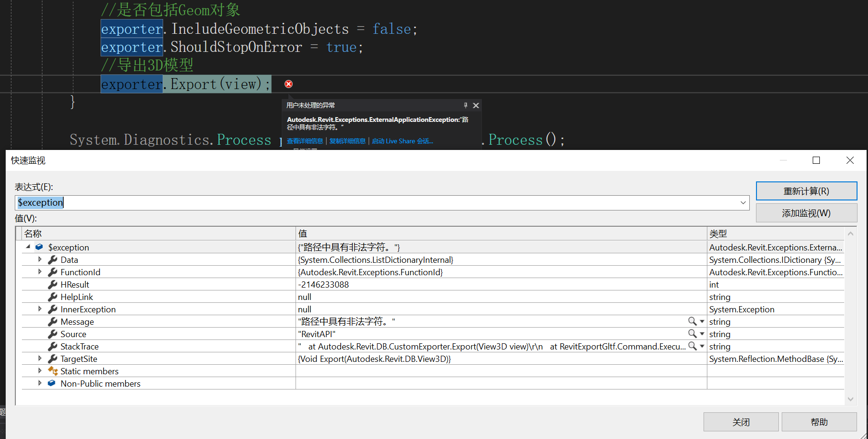
Task: Expand the Non-Public members node
Action: tap(40, 383)
